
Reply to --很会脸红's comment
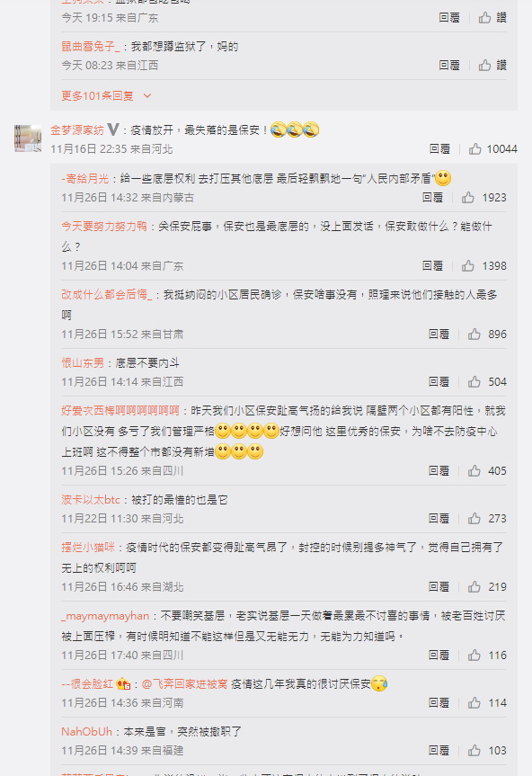(x=439, y=703)
